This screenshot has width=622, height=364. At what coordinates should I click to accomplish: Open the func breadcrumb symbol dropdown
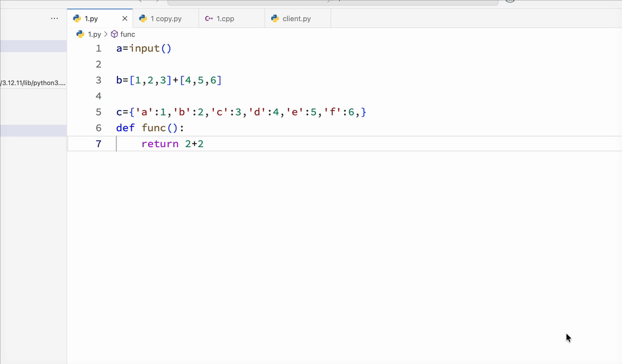[128, 35]
